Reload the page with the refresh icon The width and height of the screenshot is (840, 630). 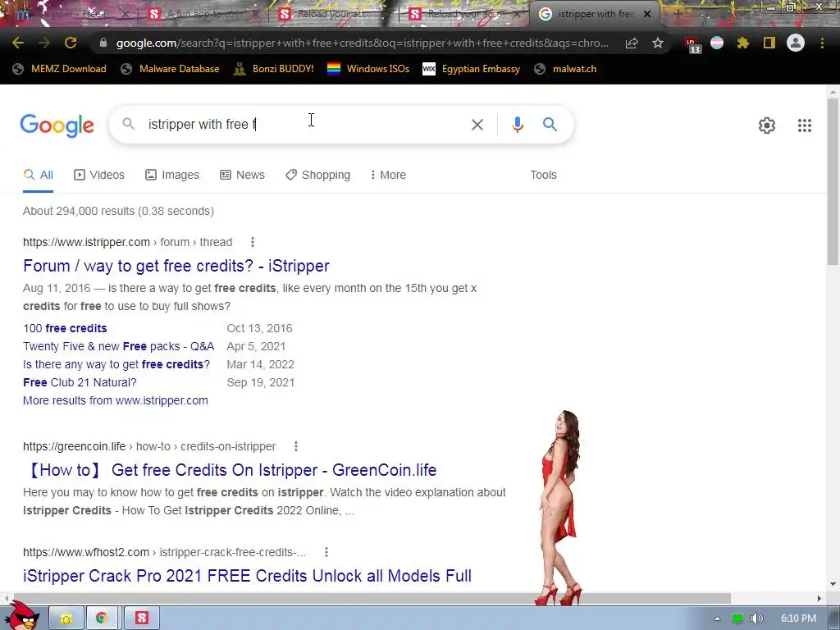click(x=71, y=43)
